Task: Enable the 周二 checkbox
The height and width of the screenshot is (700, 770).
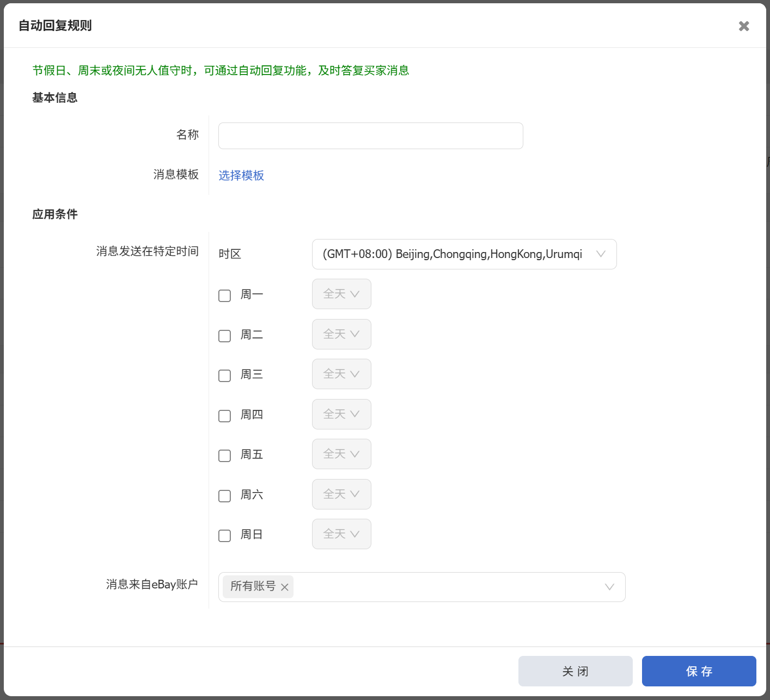Action: point(224,336)
